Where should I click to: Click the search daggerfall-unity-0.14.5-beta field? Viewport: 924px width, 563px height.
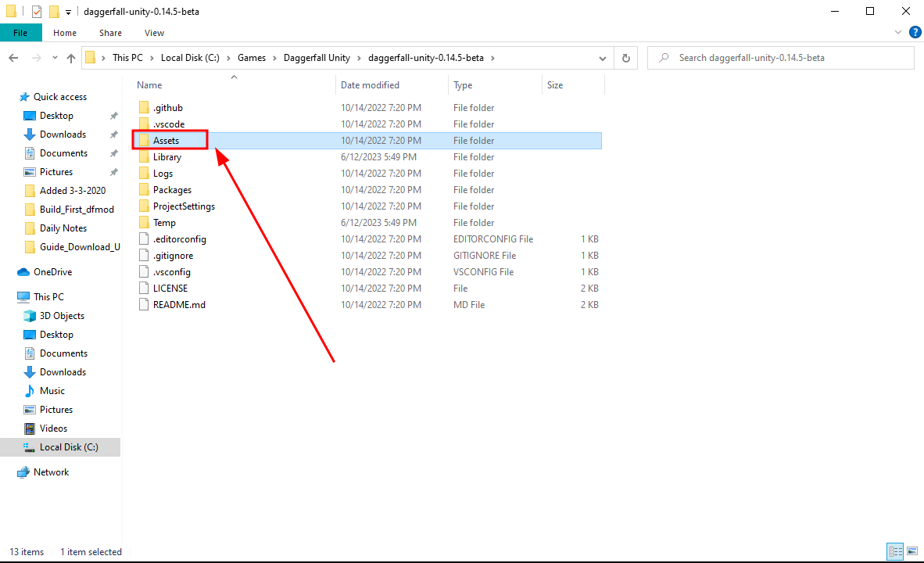coord(781,58)
